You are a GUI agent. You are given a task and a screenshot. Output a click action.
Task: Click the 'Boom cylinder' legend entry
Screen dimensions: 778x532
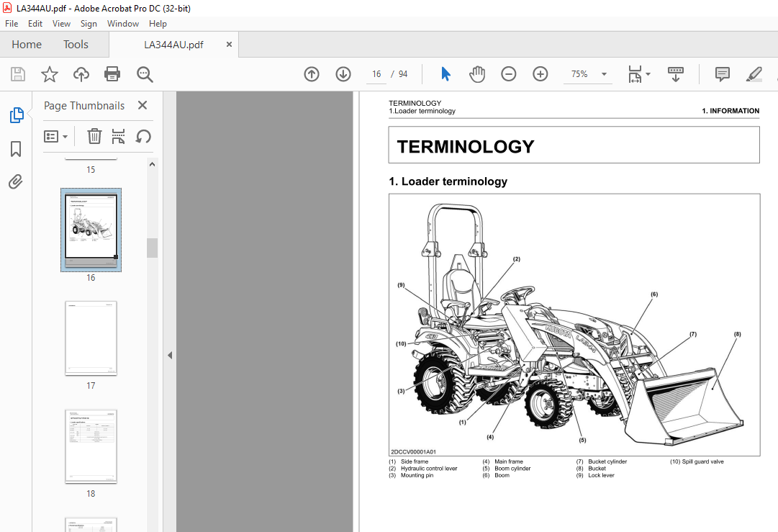point(512,469)
